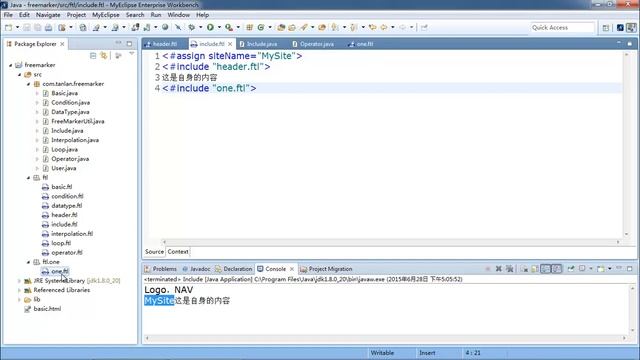Screen dimensions: 640x360
Task: Click editor vertical scrollbar down arrow
Action: click(x=626, y=234)
